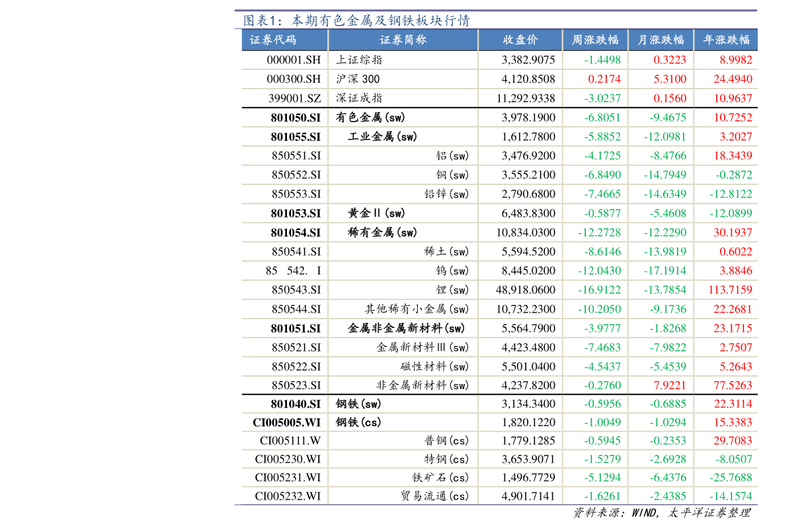Click the 证券简称 column header

pyautogui.click(x=403, y=40)
